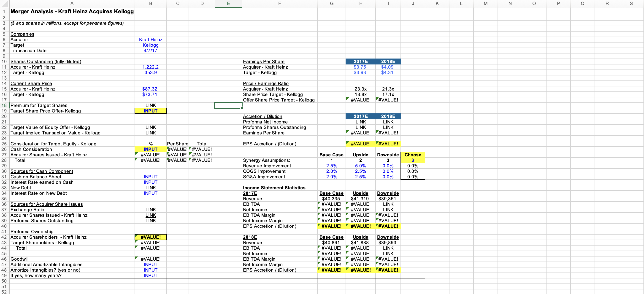Screen dimensions: 644x294
Task: Click error flag beside Offer Share Price Target 2017E
Action: 347,99
